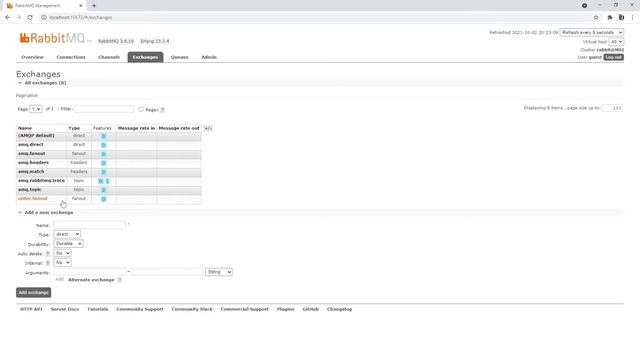640x360 pixels.
Task: Focus the Arguments value input field
Action: [x=167, y=272]
